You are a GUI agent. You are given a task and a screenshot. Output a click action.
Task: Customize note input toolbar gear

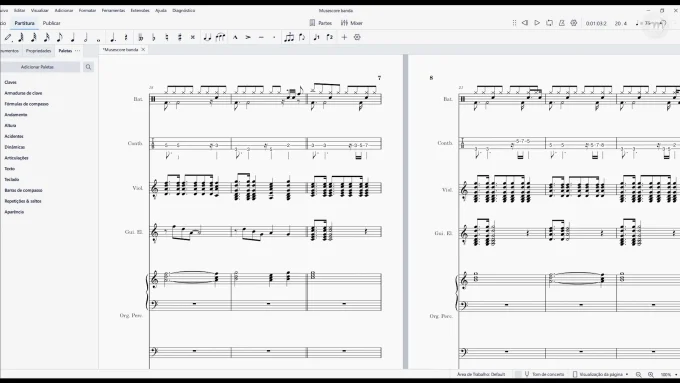coord(357,37)
